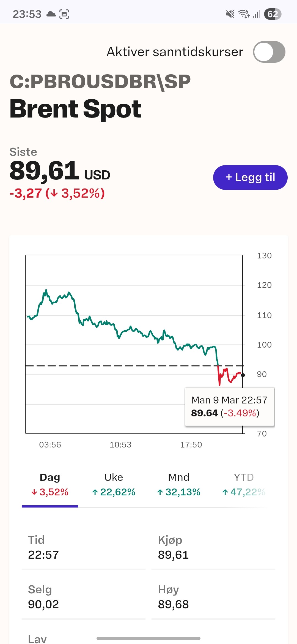
Task: Tap the cellular signal strength icon
Action: click(x=257, y=14)
